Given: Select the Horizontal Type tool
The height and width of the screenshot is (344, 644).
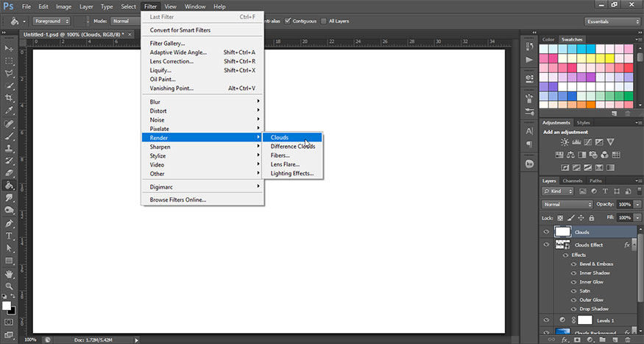Looking at the screenshot, I should 10,236.
